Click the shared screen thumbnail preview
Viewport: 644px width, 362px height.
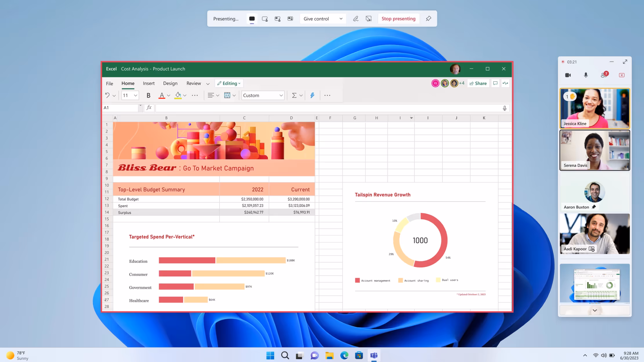[594, 283]
